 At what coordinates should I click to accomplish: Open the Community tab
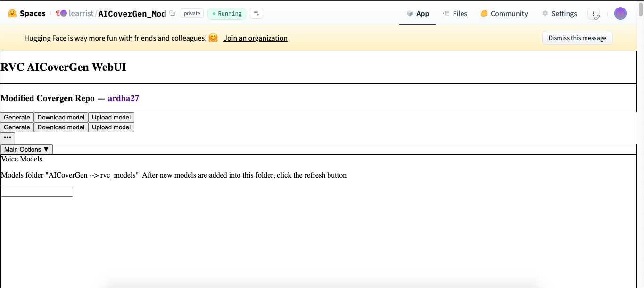504,13
